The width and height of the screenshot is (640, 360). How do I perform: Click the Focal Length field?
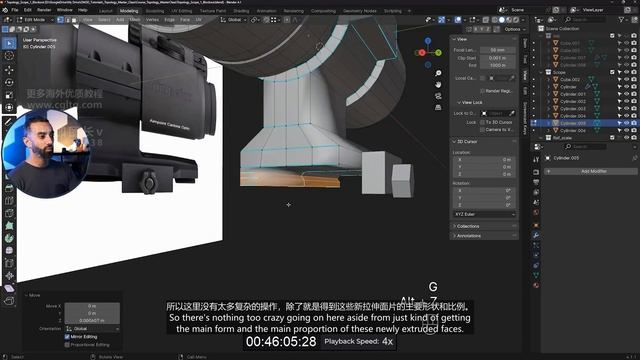point(498,50)
